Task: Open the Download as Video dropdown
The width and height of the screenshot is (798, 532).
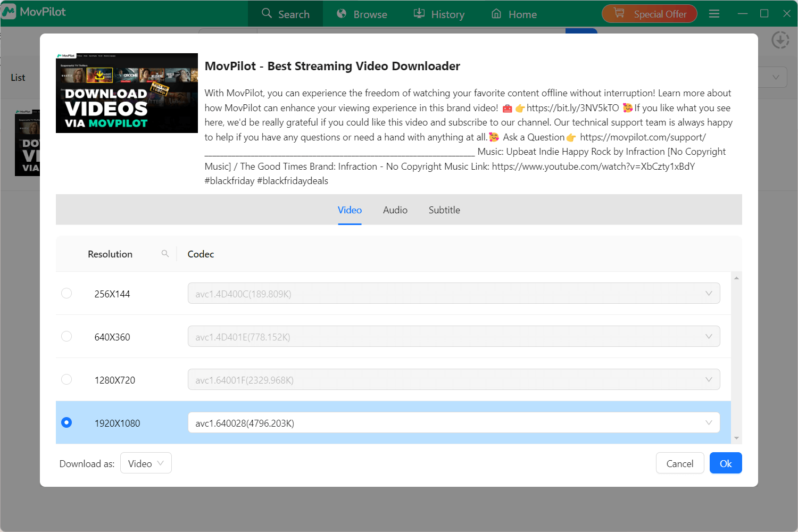Action: click(x=146, y=463)
